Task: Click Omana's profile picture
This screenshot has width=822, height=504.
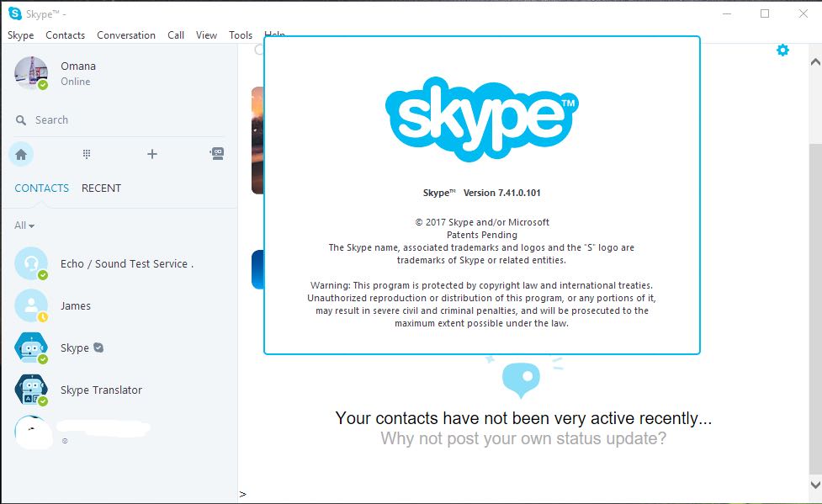Action: click(30, 73)
